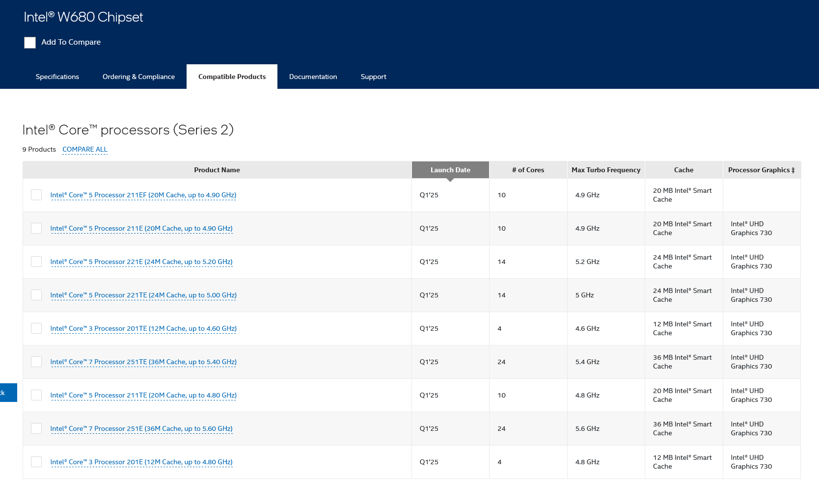
Task: Open Core 5 Processor 211E product link
Action: tap(141, 228)
